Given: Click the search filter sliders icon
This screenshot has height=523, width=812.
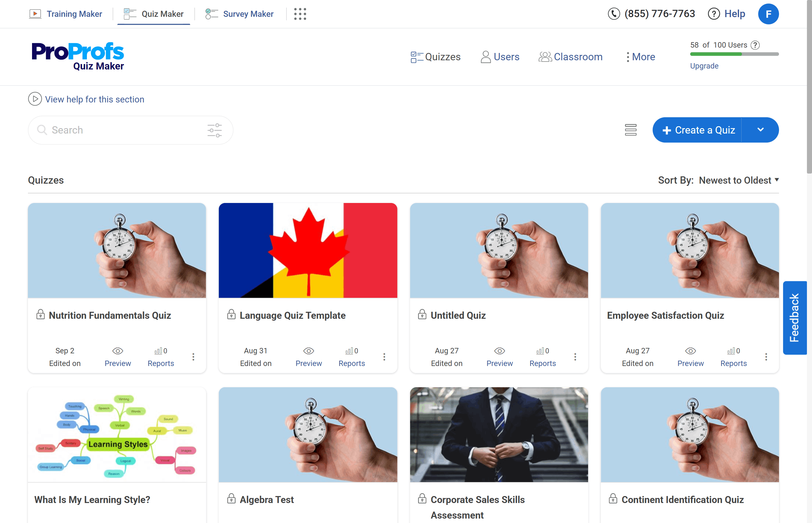Looking at the screenshot, I should tap(214, 130).
